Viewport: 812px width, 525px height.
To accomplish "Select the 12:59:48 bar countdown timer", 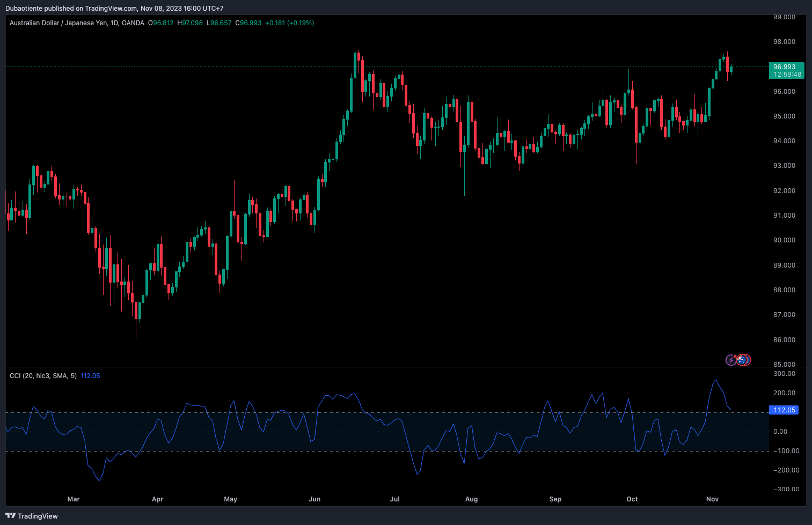I will pyautogui.click(x=787, y=75).
